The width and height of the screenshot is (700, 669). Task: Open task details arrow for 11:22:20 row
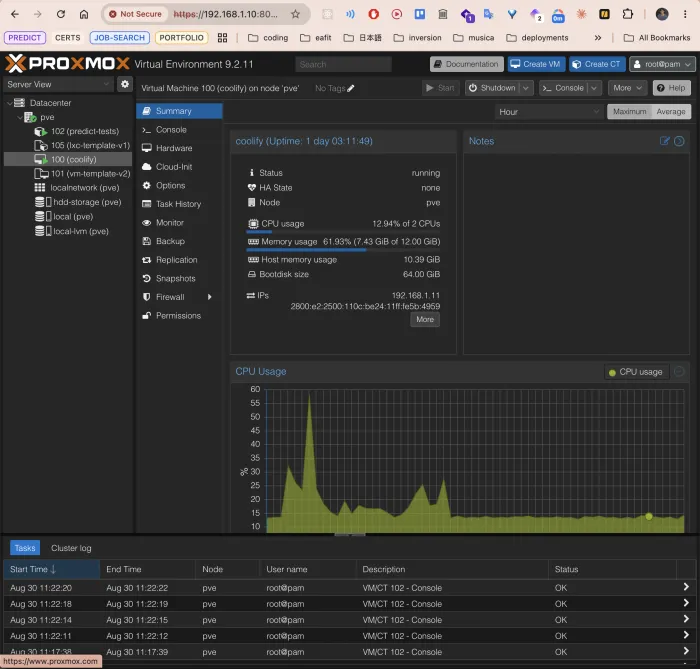(x=686, y=587)
